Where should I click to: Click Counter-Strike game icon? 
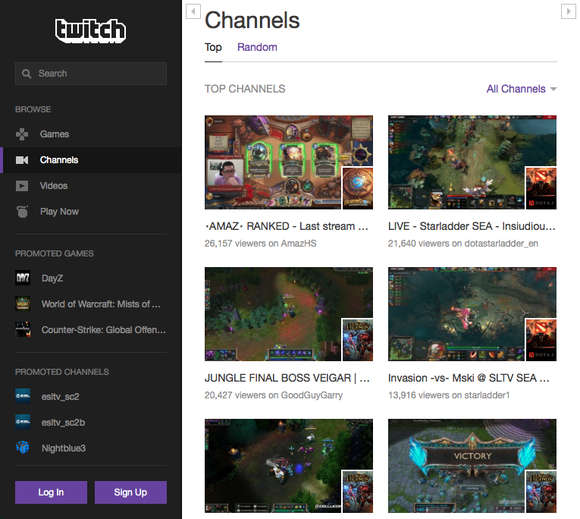(x=23, y=330)
